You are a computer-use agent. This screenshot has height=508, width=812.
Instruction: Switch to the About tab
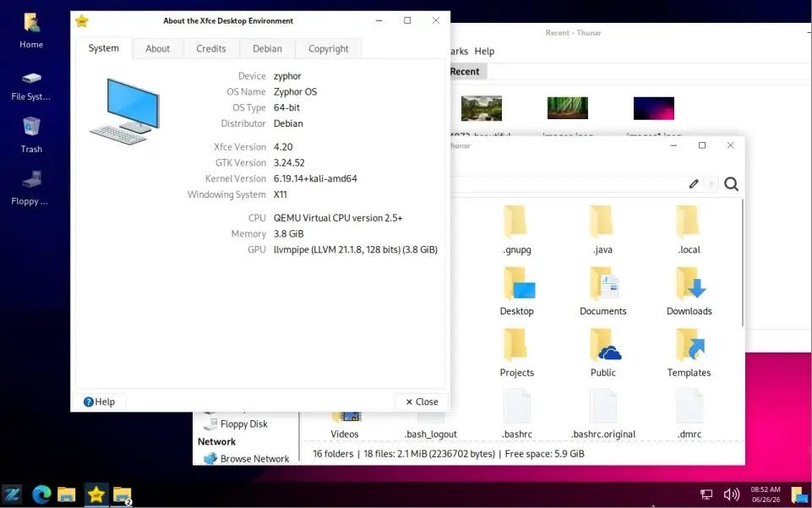tap(157, 49)
